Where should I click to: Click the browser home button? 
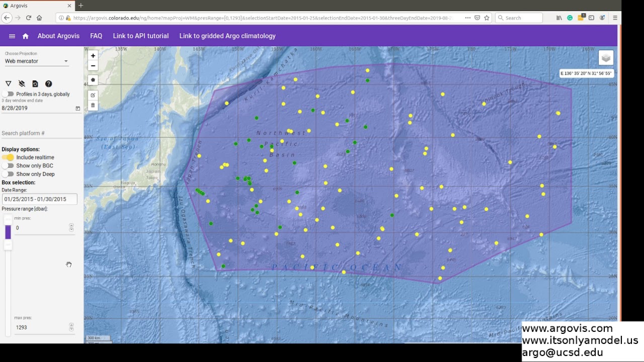tap(39, 18)
